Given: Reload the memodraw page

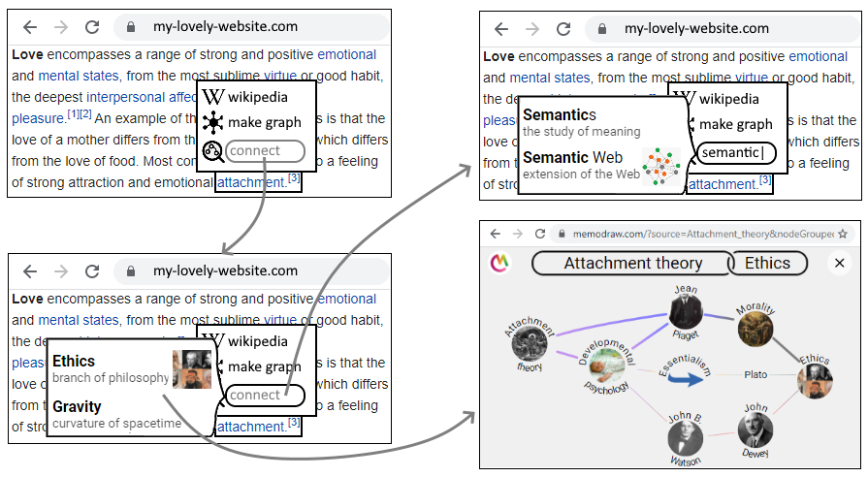Looking at the screenshot, I should pyautogui.click(x=540, y=234).
